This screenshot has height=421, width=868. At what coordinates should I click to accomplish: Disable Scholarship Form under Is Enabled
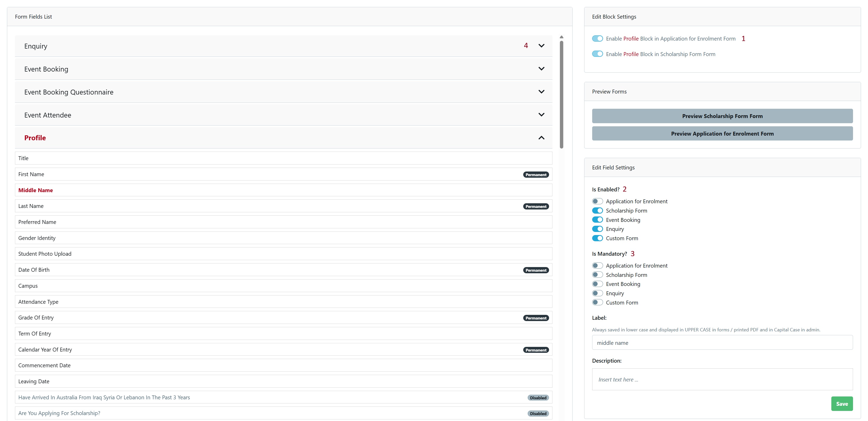597,211
